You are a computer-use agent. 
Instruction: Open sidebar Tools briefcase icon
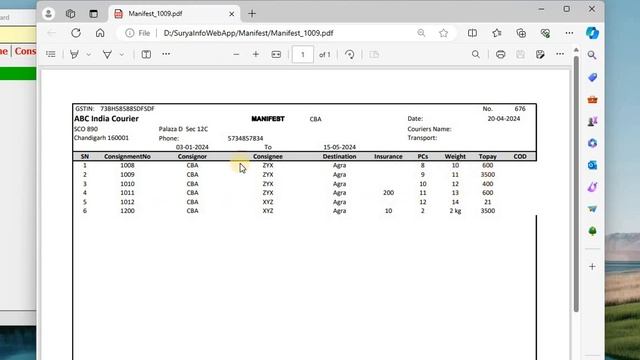coord(592,100)
